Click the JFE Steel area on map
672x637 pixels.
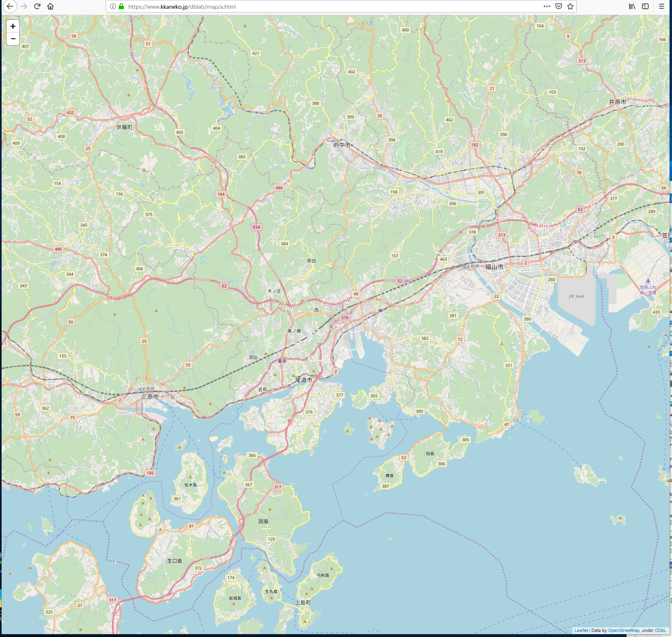(x=576, y=296)
